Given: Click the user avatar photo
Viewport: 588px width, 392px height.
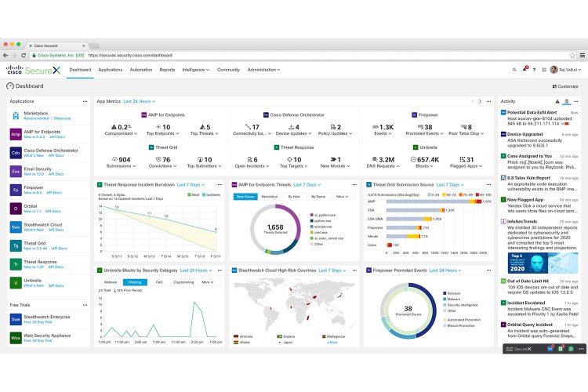Looking at the screenshot, I should (554, 70).
